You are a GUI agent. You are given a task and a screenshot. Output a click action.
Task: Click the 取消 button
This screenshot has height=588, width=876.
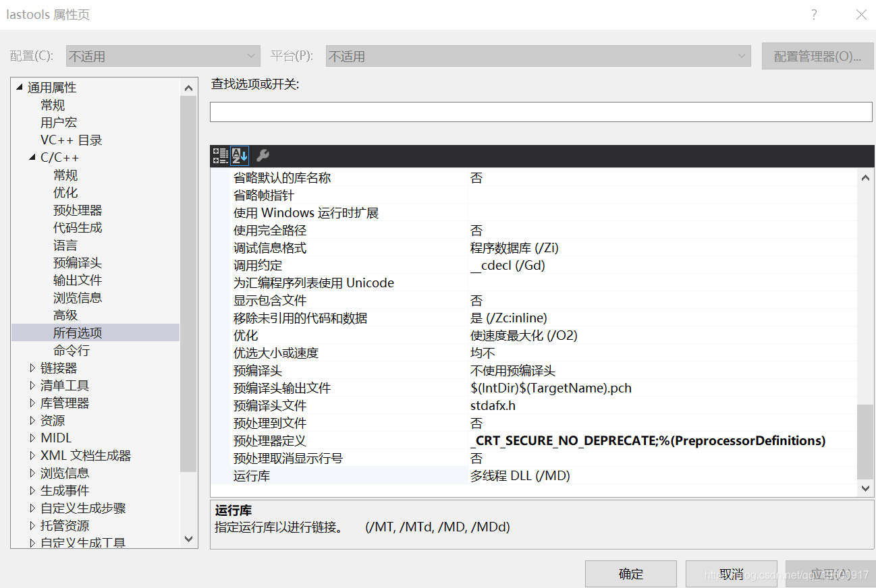click(732, 574)
